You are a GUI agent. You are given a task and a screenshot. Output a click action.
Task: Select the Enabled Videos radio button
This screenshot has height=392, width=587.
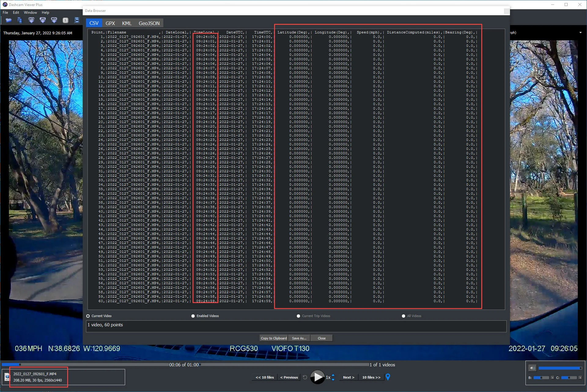click(x=193, y=316)
